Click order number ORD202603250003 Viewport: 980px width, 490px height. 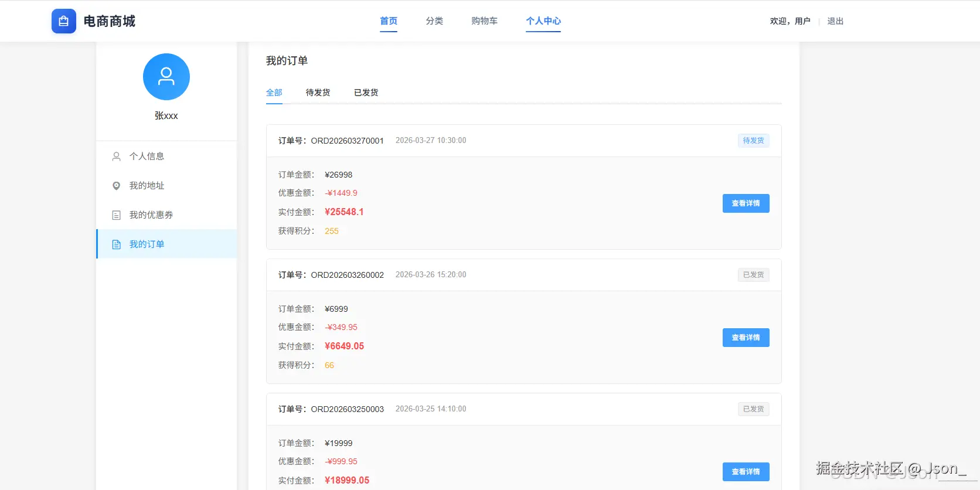coord(348,409)
